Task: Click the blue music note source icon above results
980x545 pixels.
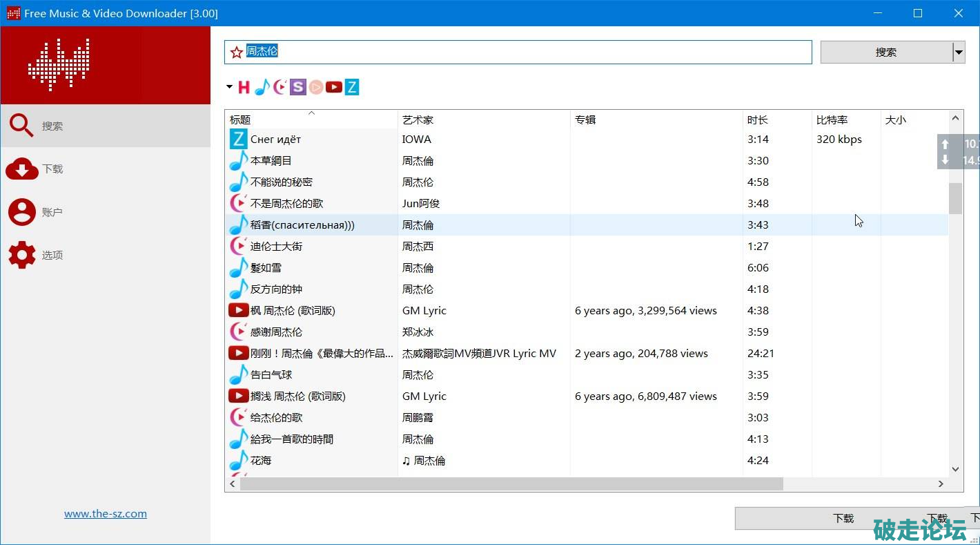Action: (x=262, y=87)
